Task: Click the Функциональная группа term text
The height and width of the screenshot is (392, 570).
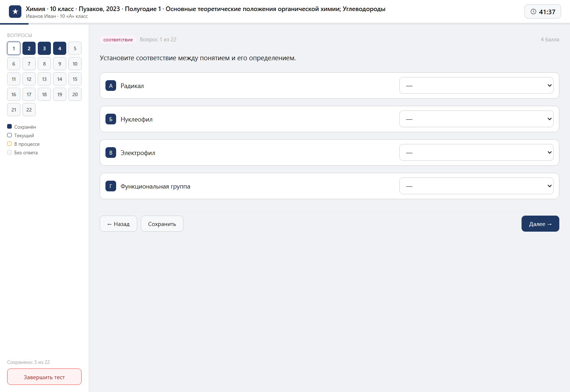Action: click(x=155, y=186)
